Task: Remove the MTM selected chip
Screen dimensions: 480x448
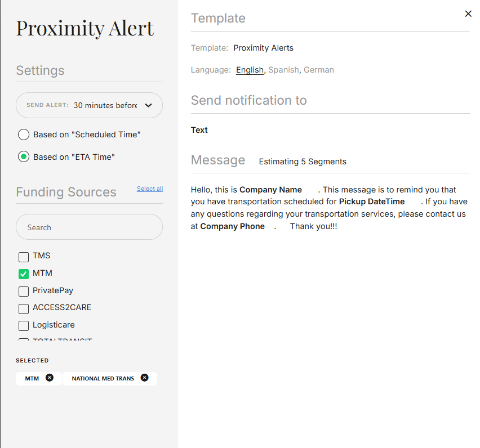Action: coord(49,378)
